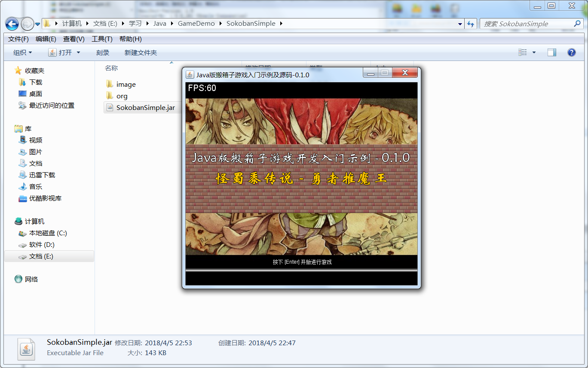Select 文档 (E:) drive in navigation pane

tap(41, 256)
